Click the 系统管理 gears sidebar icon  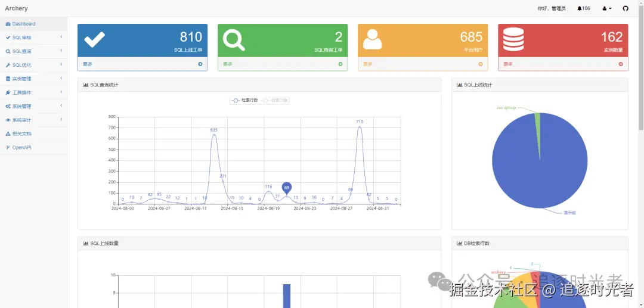click(x=8, y=106)
